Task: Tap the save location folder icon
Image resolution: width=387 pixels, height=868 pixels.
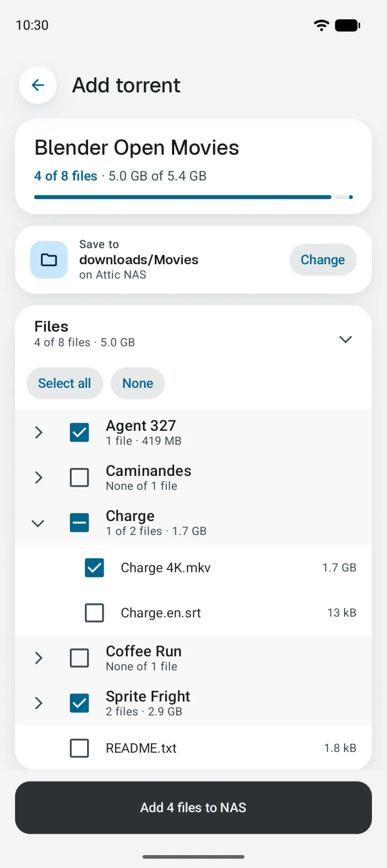Action: [49, 260]
